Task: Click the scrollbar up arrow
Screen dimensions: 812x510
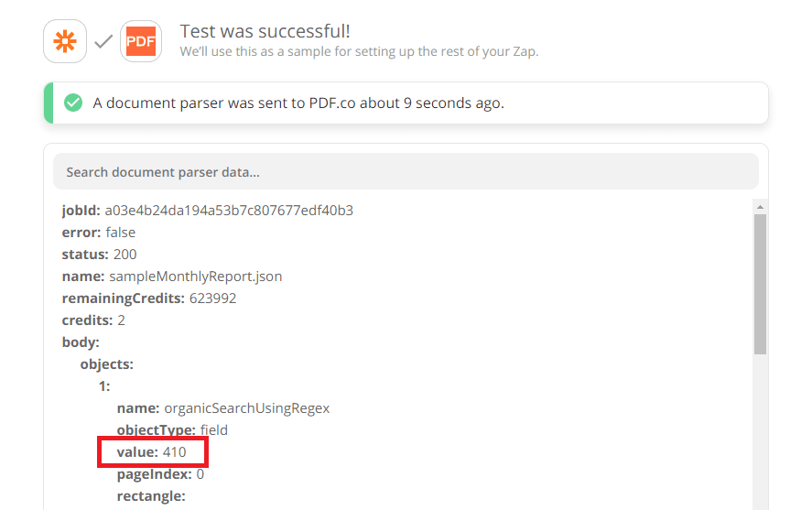Action: pos(760,207)
